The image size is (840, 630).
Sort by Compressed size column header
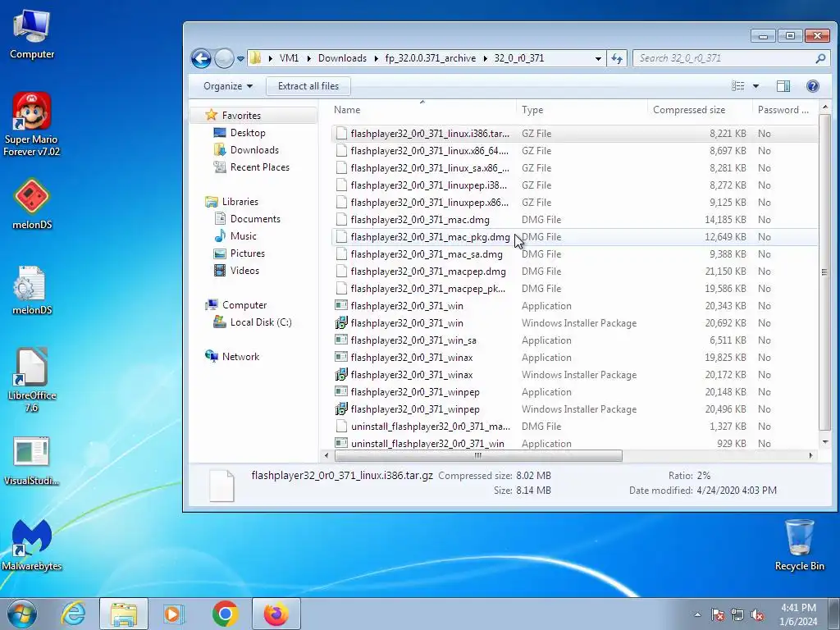(689, 110)
